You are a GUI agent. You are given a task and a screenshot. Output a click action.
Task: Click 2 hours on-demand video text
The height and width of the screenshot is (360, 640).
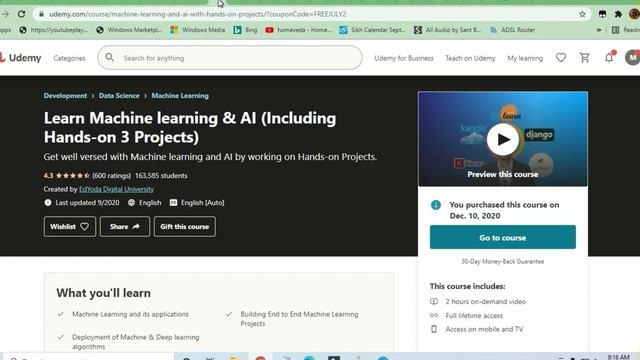[486, 302]
